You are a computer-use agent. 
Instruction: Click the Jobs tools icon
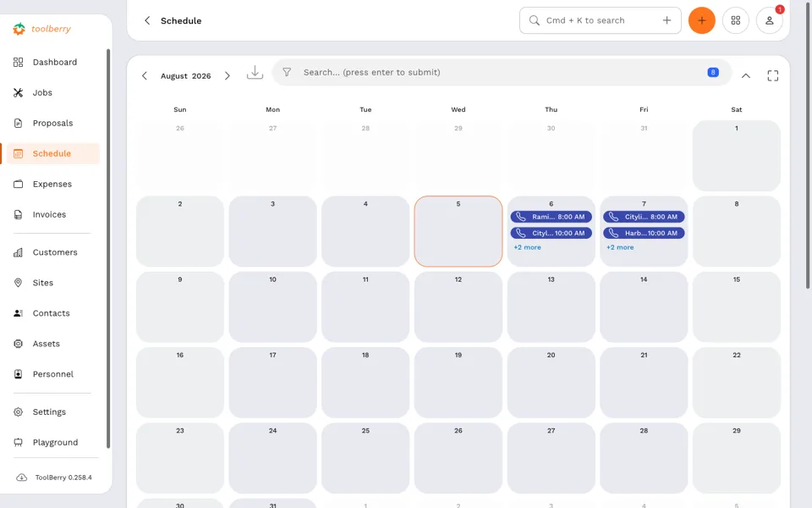point(18,93)
